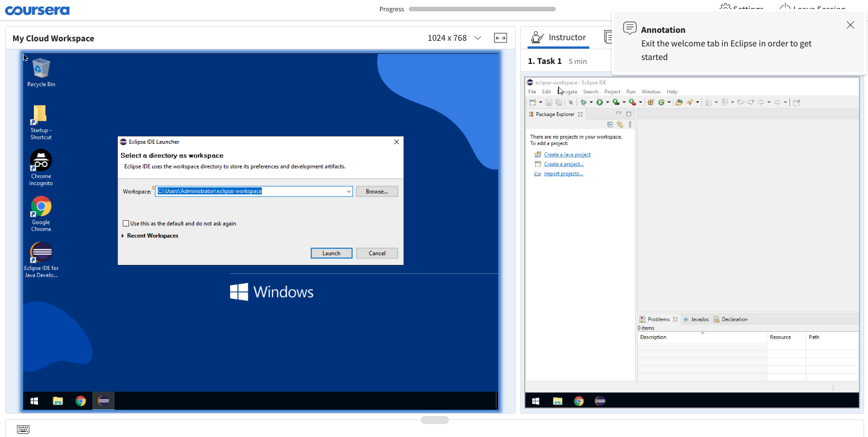Click the 'Import projects...' link
Viewport: 868px width, 437px height.
click(x=563, y=174)
